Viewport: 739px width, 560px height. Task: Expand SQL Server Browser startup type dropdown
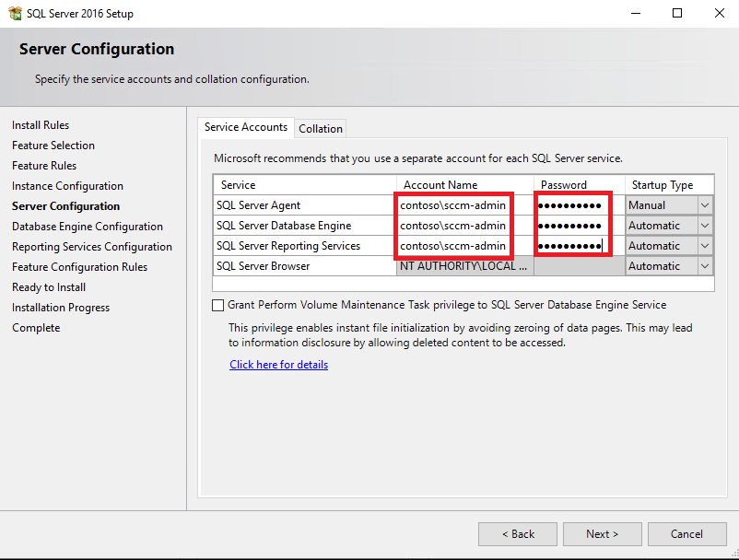[705, 266]
